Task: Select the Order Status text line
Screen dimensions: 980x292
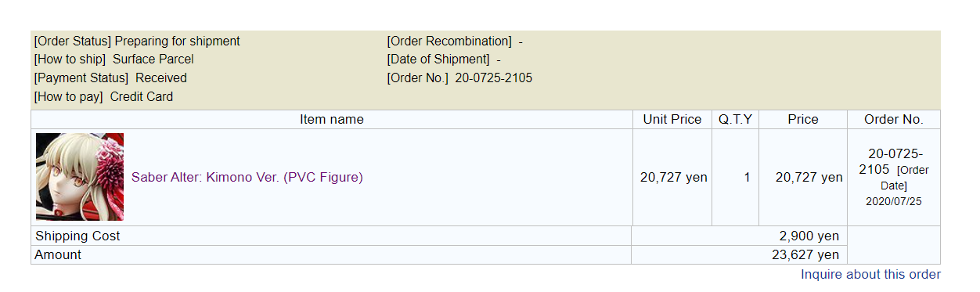Action: [x=137, y=41]
